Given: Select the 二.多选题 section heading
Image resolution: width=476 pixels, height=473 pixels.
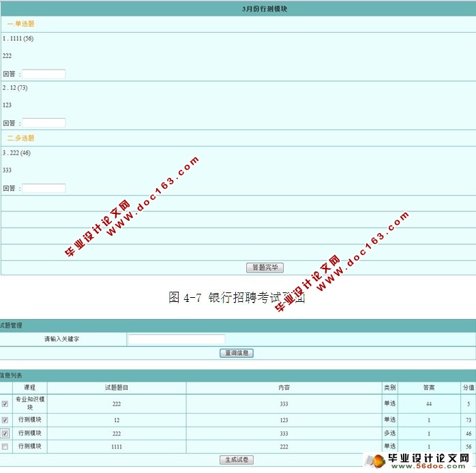Looking at the screenshot, I should pos(20,138).
